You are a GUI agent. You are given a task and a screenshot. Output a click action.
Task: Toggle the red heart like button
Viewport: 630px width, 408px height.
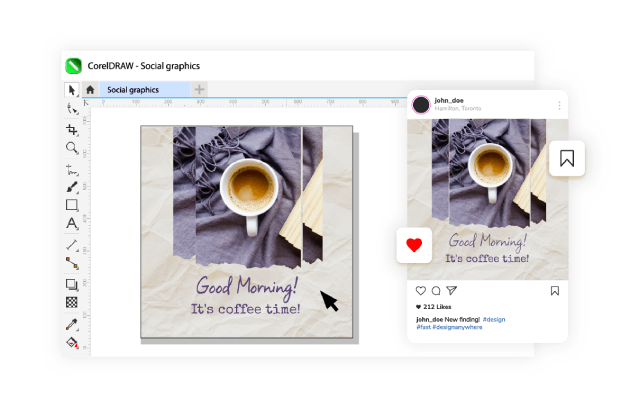pos(414,244)
